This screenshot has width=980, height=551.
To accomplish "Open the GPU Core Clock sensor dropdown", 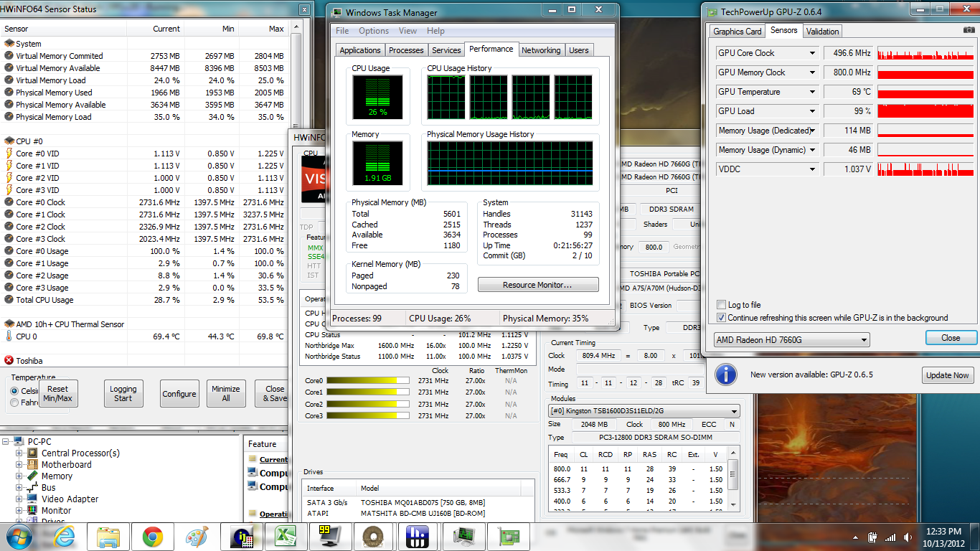I will (812, 53).
